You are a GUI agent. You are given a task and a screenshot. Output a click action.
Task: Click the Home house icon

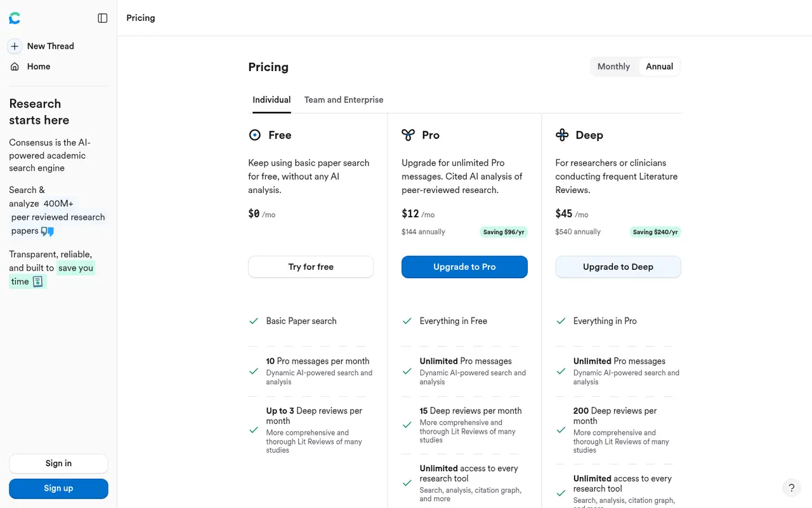click(x=15, y=67)
